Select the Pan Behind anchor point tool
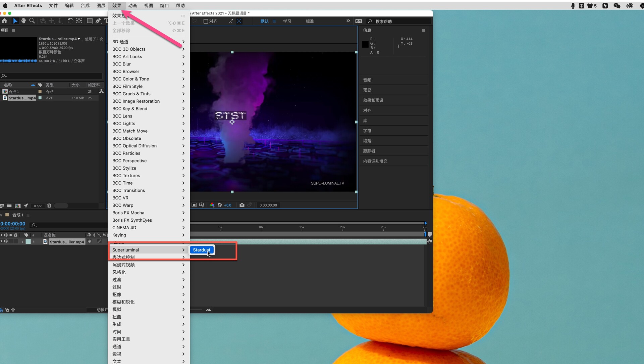 tap(79, 21)
